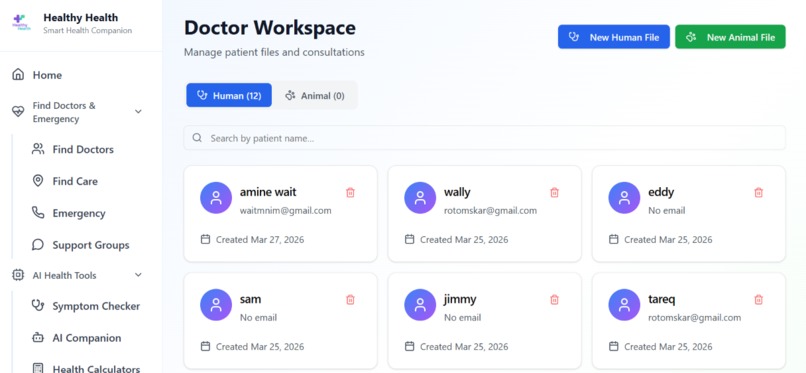Click the chip icon beside AI Health Tools
The height and width of the screenshot is (373, 806).
tap(18, 275)
